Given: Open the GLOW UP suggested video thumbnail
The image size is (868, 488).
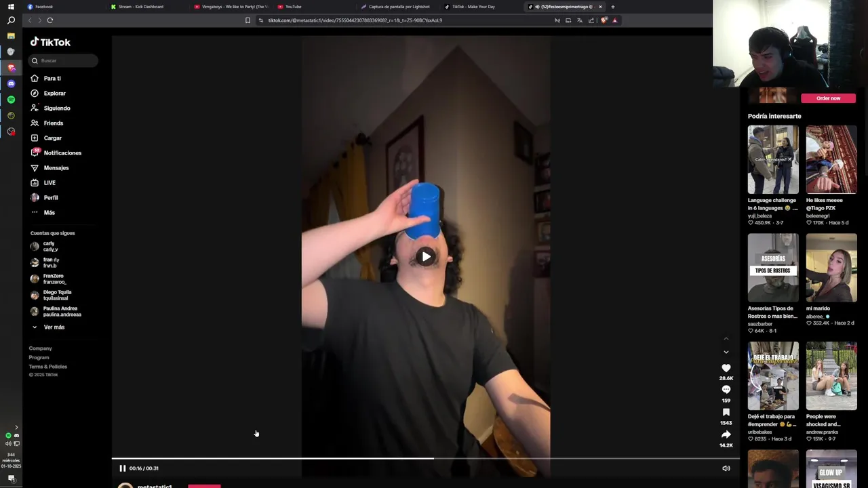Looking at the screenshot, I should point(831,469).
